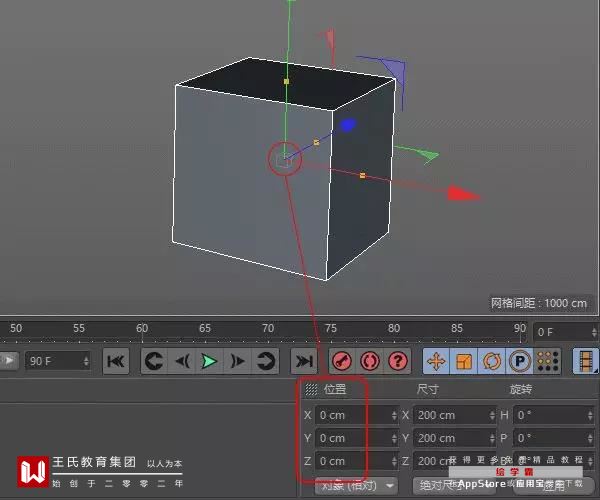Click the 应用 apply button
This screenshot has width=600, height=500.
pyautogui.click(x=554, y=486)
